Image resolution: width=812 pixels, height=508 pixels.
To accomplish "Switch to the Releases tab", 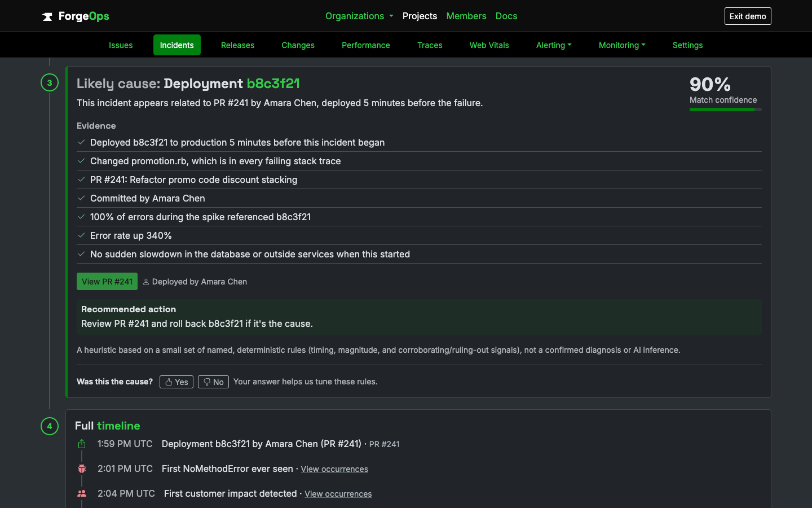I will tap(237, 45).
